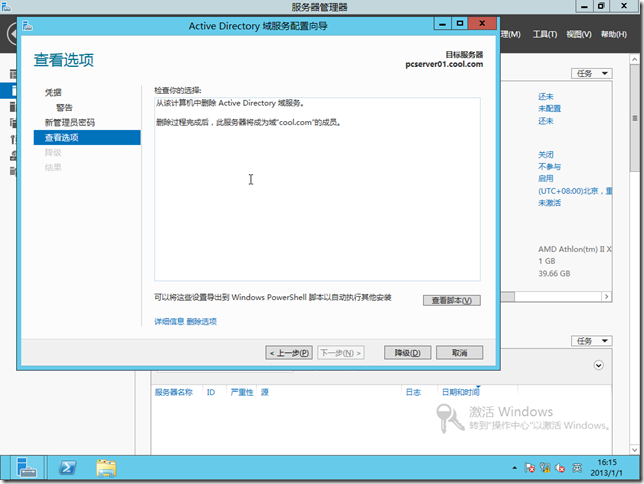This screenshot has height=484, width=644.
Task: Select the highlighted 查看选项 wizard step
Action: coord(87,138)
